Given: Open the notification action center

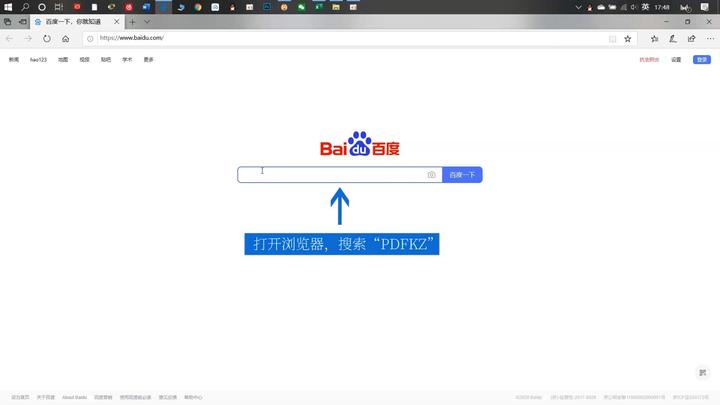Looking at the screenshot, I should coord(705,7).
